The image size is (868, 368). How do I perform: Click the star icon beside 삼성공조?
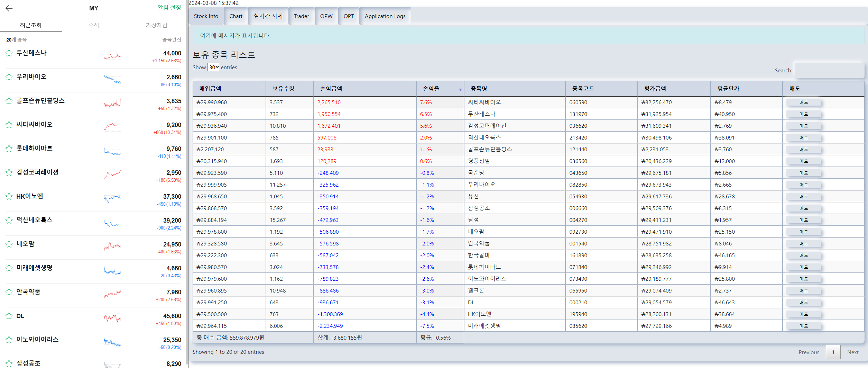coord(9,363)
